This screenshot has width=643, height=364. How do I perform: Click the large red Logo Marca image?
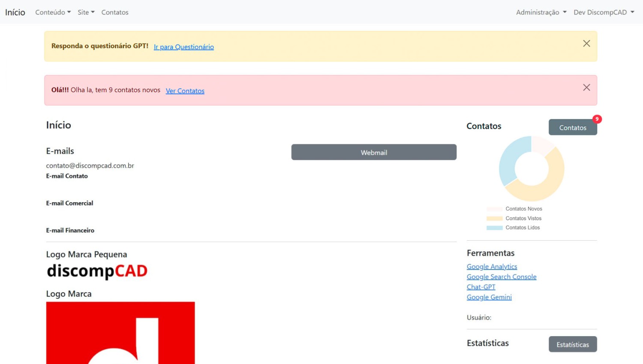[x=120, y=333]
